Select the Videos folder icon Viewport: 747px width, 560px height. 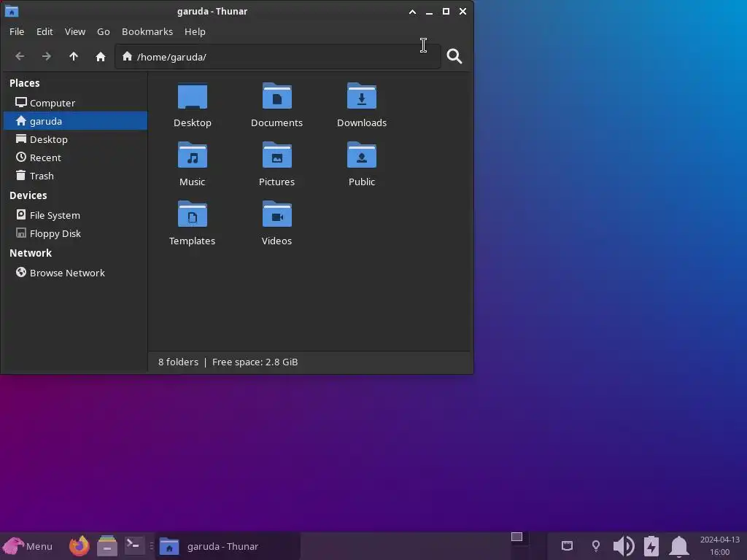(x=276, y=215)
